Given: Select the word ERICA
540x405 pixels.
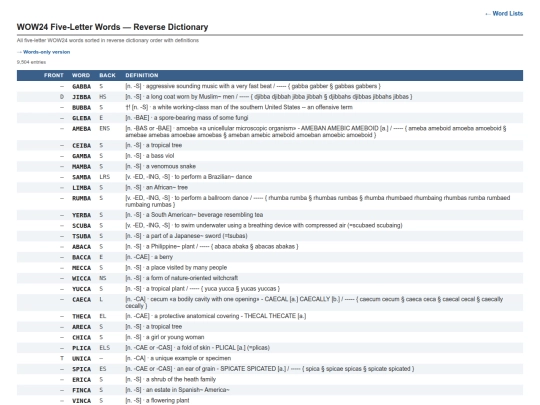Looking at the screenshot, I should pos(82,380).
